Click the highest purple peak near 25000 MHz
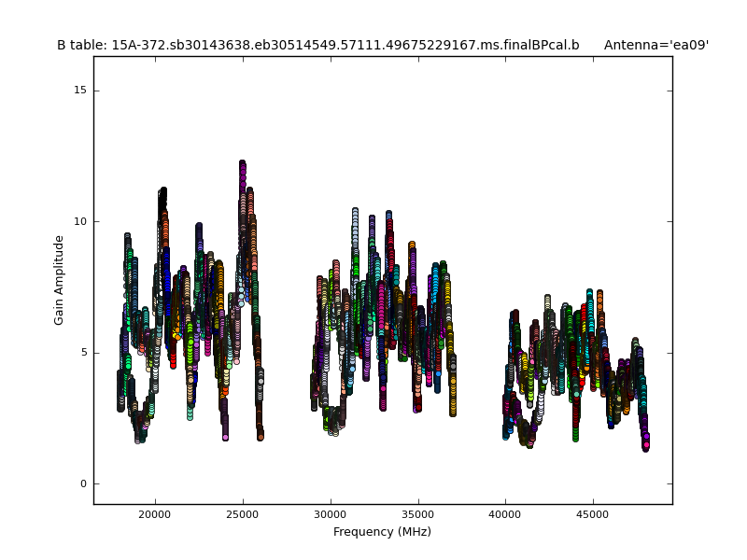Viewport: 747px width, 560px height. (243, 165)
